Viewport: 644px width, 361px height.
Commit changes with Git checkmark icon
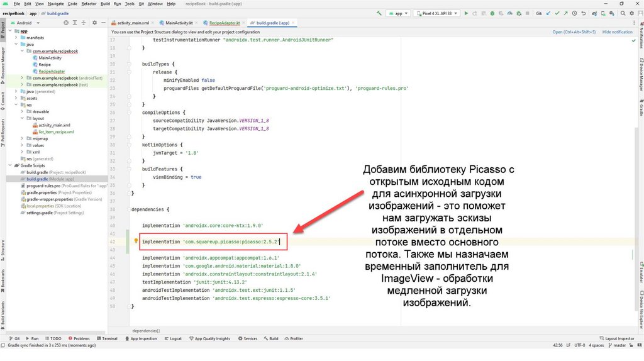557,13
